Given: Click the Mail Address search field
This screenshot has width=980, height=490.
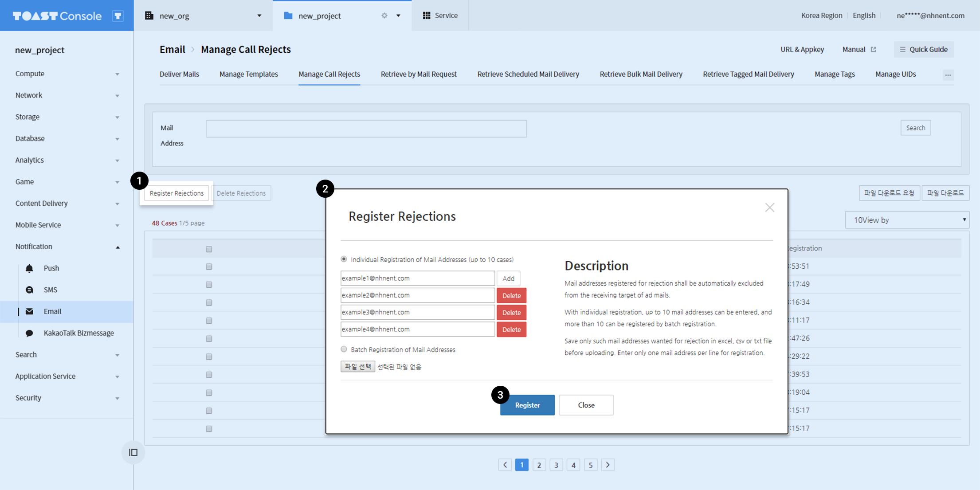Looking at the screenshot, I should [366, 129].
